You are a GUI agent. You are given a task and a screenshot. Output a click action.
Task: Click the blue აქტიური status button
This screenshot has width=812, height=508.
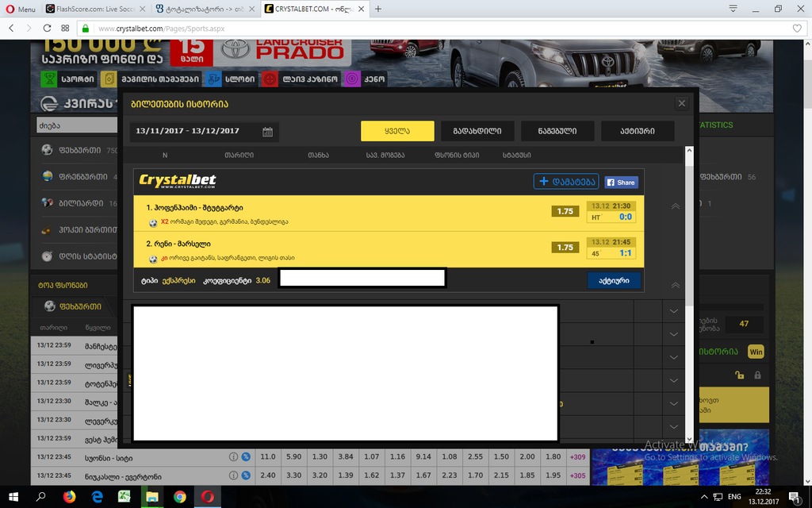tap(614, 280)
